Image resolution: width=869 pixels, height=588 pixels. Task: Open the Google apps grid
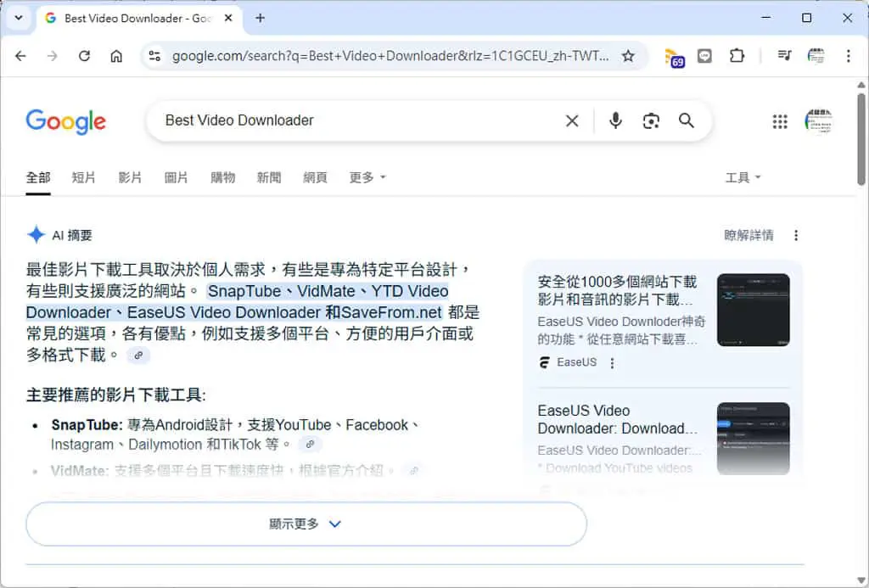pyautogui.click(x=780, y=121)
